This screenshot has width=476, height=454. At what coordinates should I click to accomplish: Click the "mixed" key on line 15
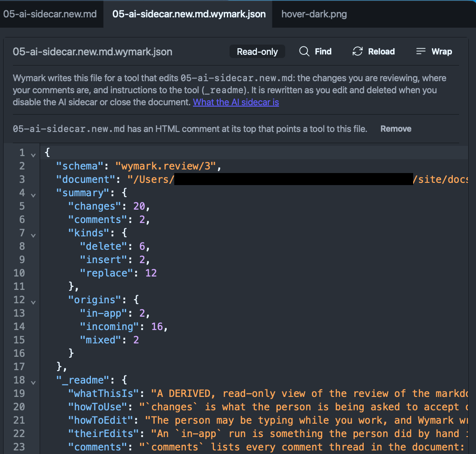pos(101,340)
